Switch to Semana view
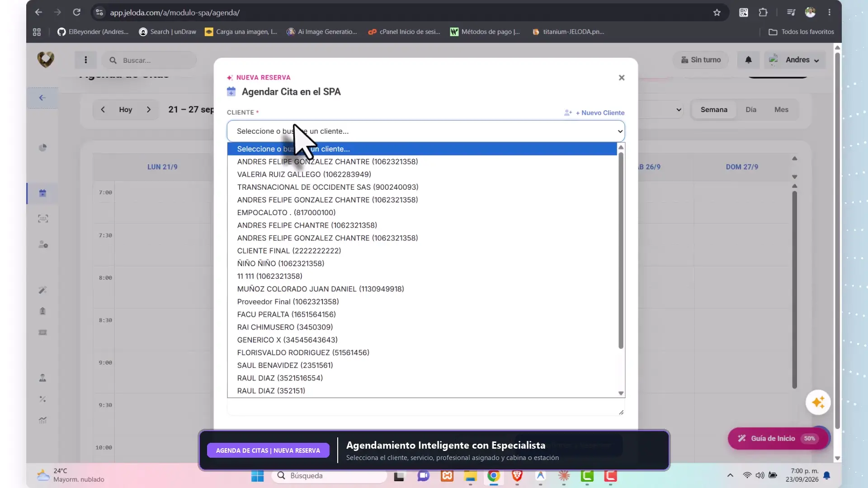Viewport: 868px width, 488px height. click(x=714, y=109)
